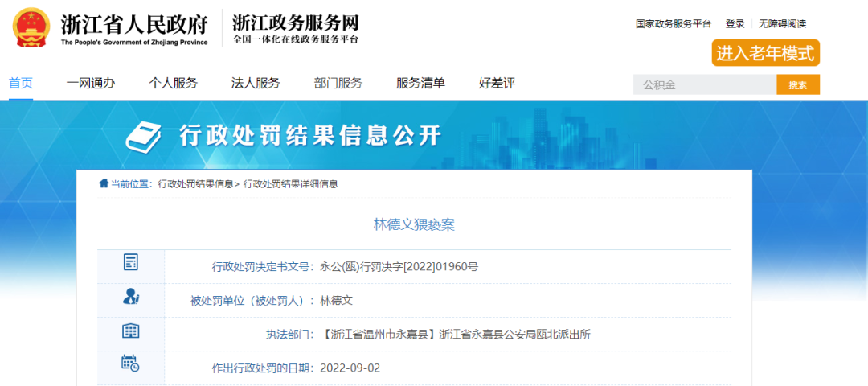Image resolution: width=868 pixels, height=386 pixels.
Task: Click the 林德文猥亵案 heading
Action: (414, 225)
